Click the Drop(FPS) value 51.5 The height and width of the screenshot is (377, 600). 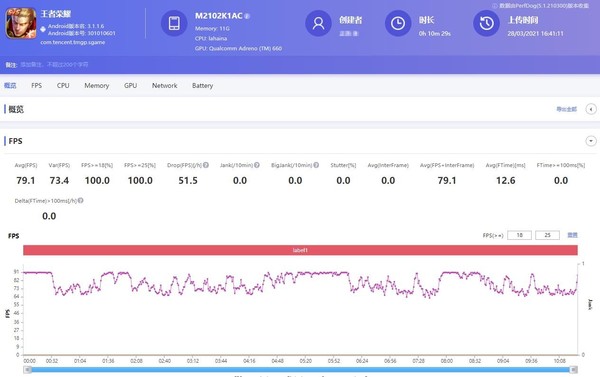pos(188,180)
